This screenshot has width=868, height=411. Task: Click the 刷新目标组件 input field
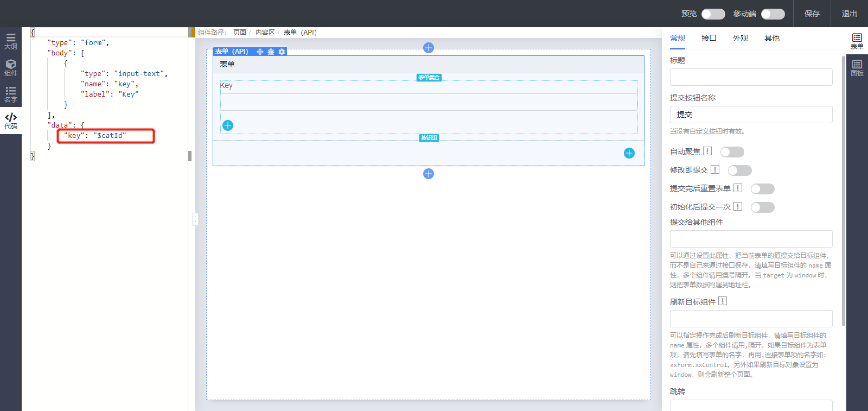tap(751, 319)
